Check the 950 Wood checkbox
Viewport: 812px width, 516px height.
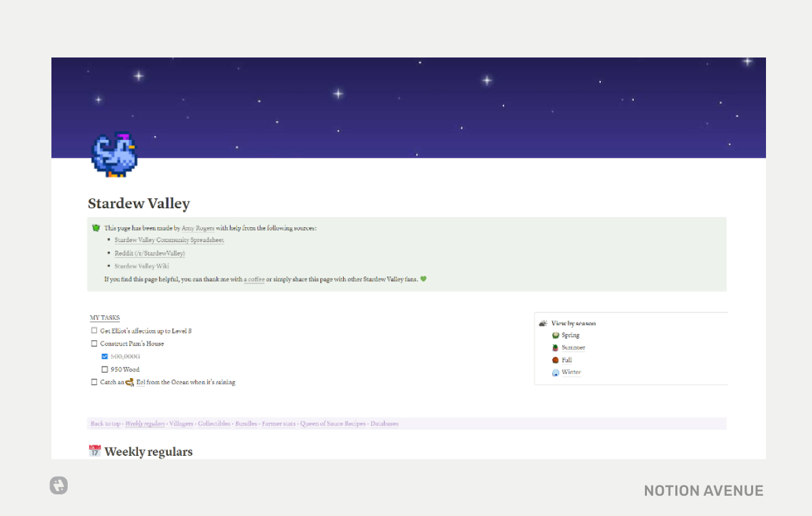pos(104,369)
